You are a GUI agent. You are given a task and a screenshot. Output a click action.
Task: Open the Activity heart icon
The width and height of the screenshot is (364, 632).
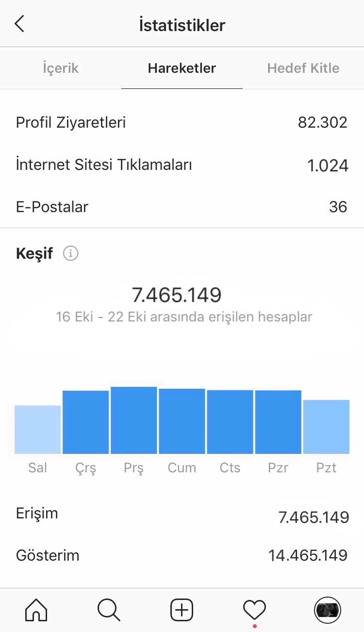coord(255,610)
